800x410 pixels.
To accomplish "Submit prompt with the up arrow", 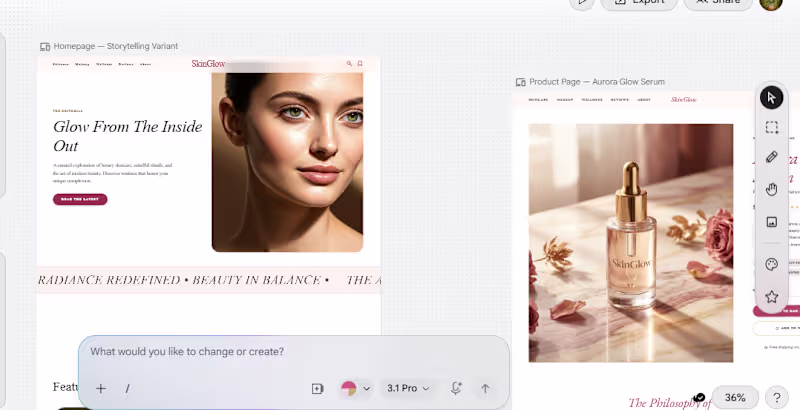I will click(x=485, y=389).
